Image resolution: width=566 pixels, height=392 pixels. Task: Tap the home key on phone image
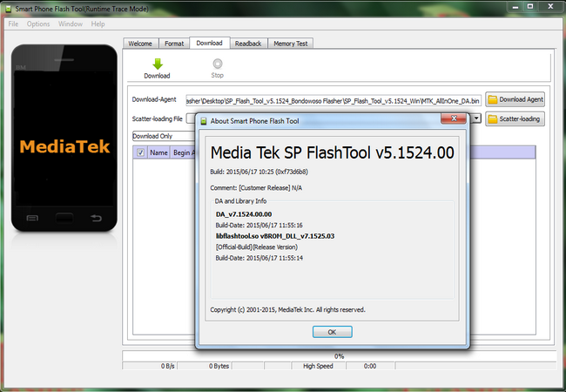[64, 218]
